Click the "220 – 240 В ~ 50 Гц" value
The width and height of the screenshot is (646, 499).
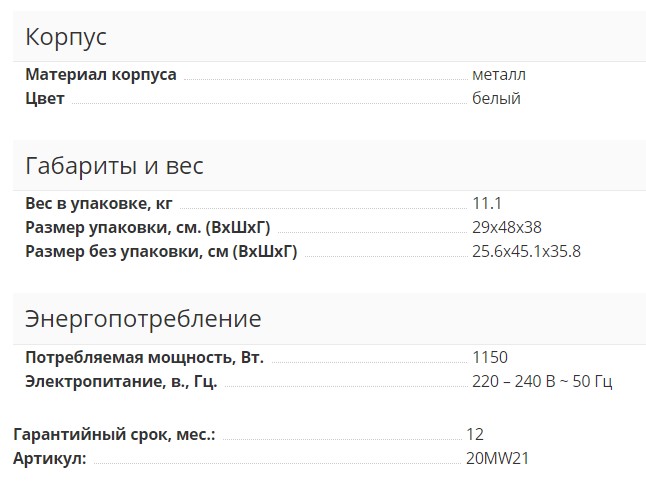542,381
